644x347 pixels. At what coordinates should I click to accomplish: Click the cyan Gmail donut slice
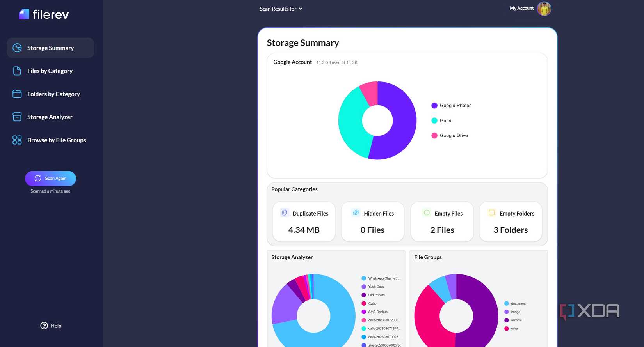(x=350, y=125)
